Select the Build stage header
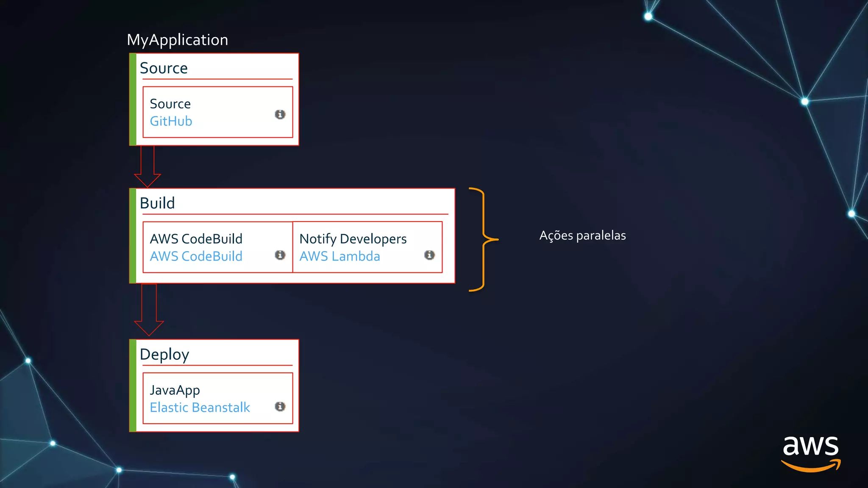This screenshot has width=868, height=488. [157, 203]
